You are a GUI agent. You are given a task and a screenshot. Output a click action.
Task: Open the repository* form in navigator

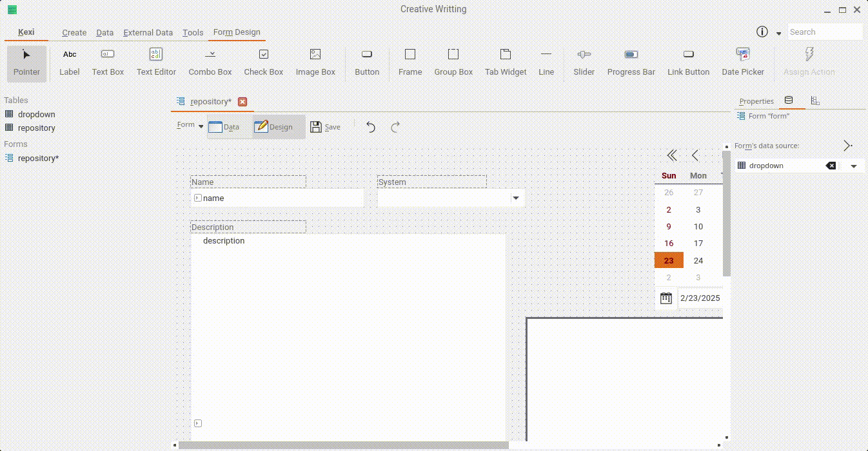[38, 158]
